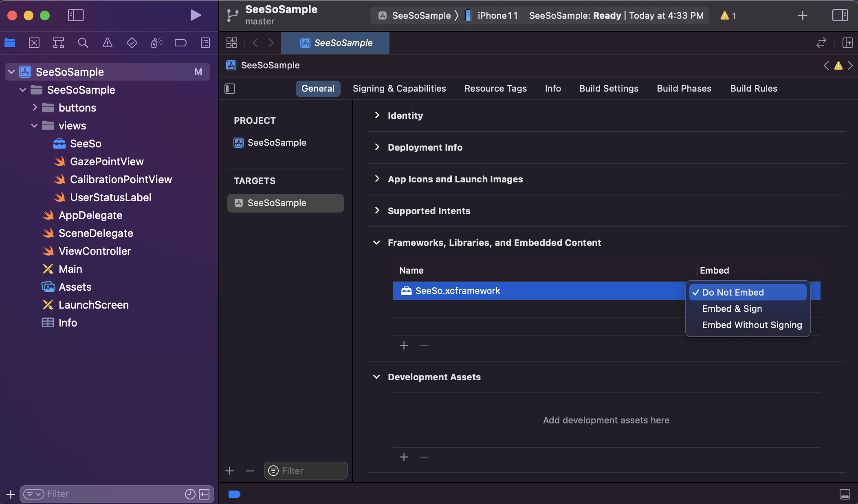Collapse the SeeSoSample group folder

pyautogui.click(x=23, y=90)
